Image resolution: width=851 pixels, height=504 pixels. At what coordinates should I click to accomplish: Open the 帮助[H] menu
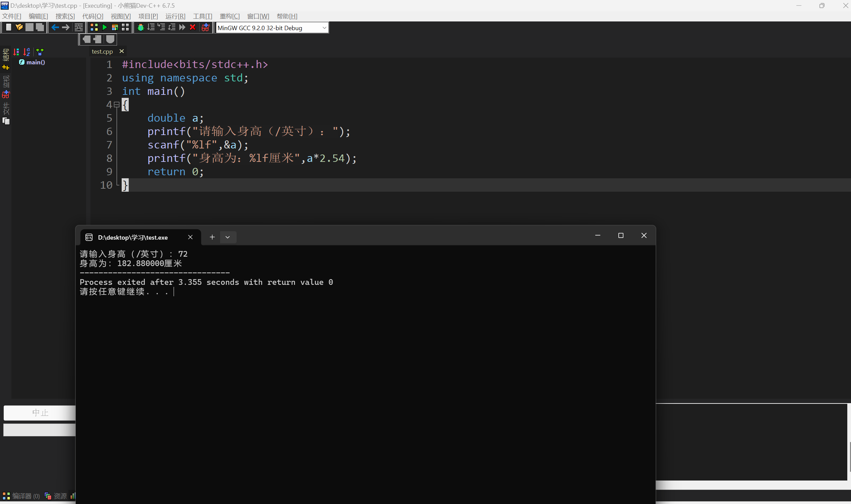(x=287, y=16)
